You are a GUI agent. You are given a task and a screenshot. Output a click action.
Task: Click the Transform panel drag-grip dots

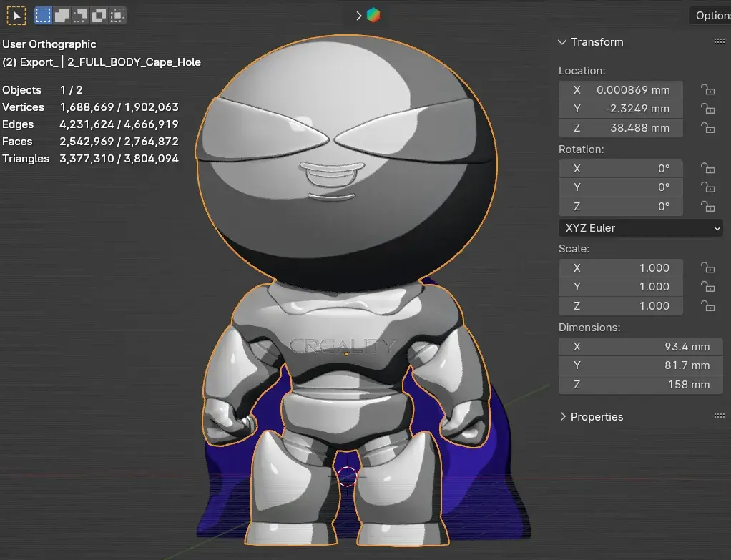719,42
